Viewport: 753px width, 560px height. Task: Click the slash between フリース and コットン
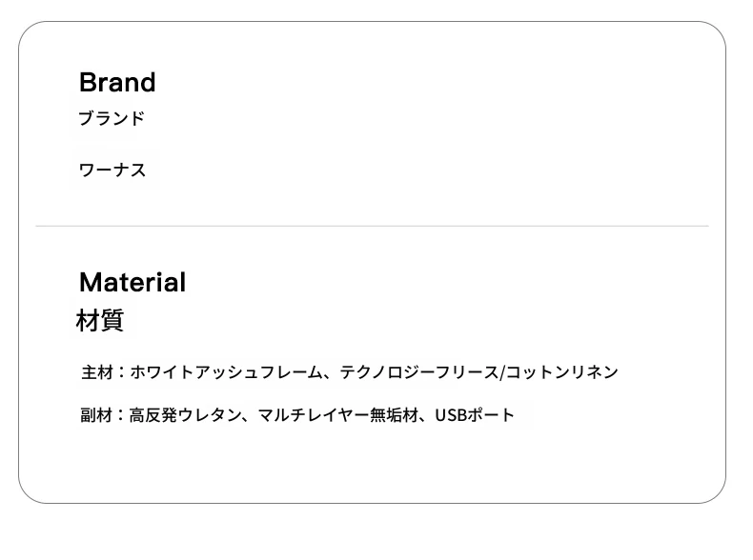(501, 371)
